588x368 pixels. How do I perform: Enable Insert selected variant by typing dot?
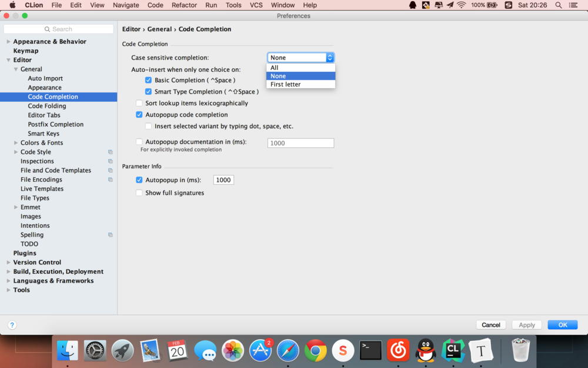pyautogui.click(x=149, y=126)
